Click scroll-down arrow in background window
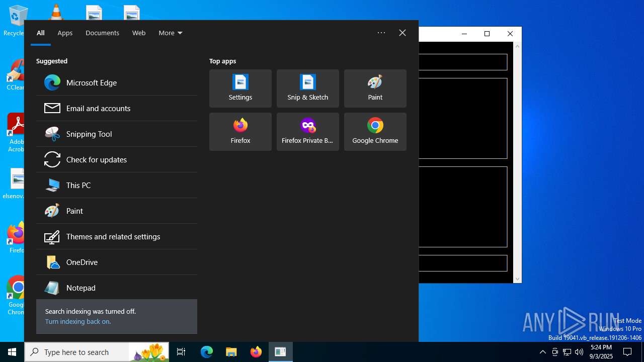The image size is (644, 362). [517, 279]
